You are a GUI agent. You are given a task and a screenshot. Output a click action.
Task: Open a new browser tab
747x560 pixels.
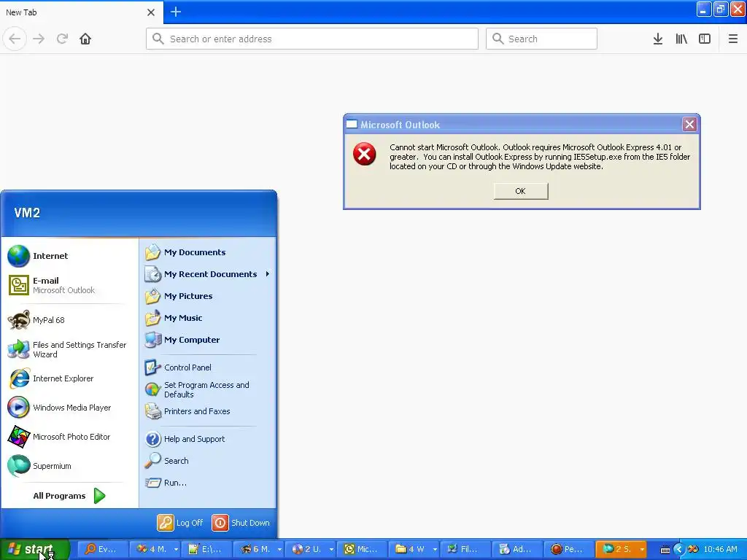(x=176, y=12)
